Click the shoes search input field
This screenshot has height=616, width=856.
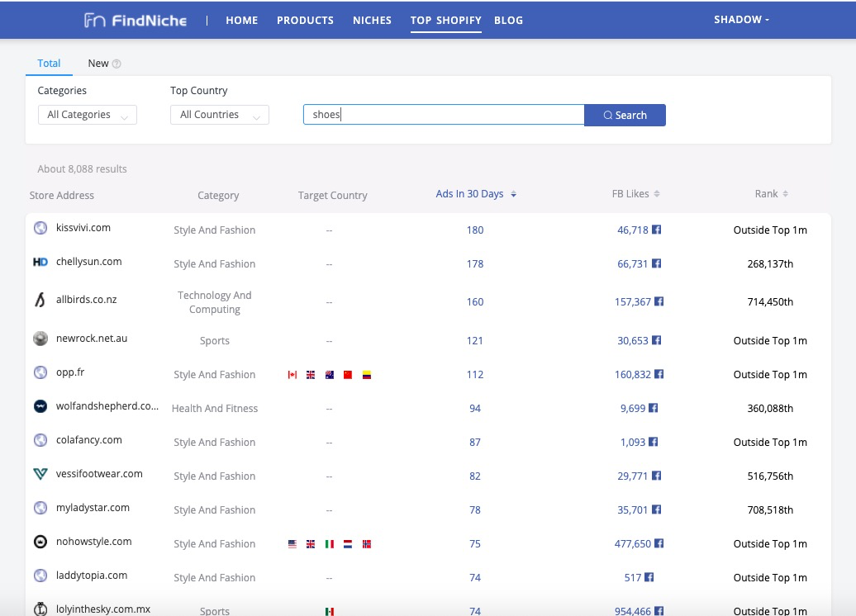pyautogui.click(x=443, y=115)
